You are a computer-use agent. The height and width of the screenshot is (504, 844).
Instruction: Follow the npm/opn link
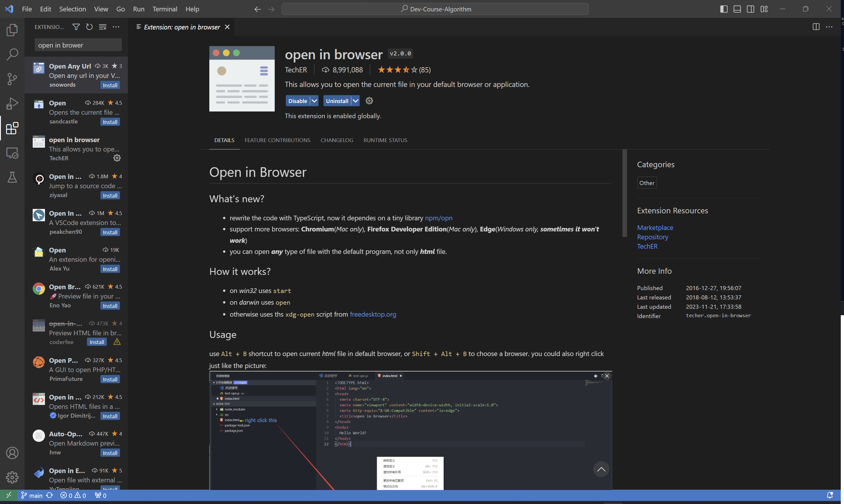click(438, 218)
